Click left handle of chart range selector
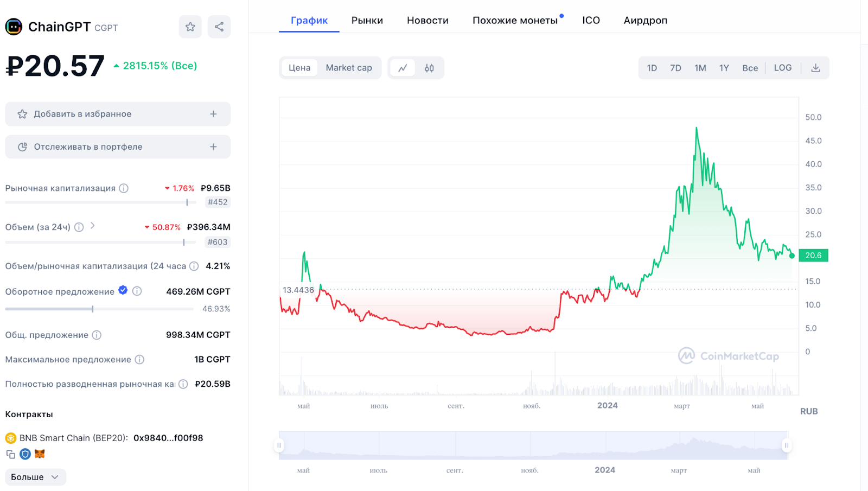The height and width of the screenshot is (491, 868). [279, 445]
